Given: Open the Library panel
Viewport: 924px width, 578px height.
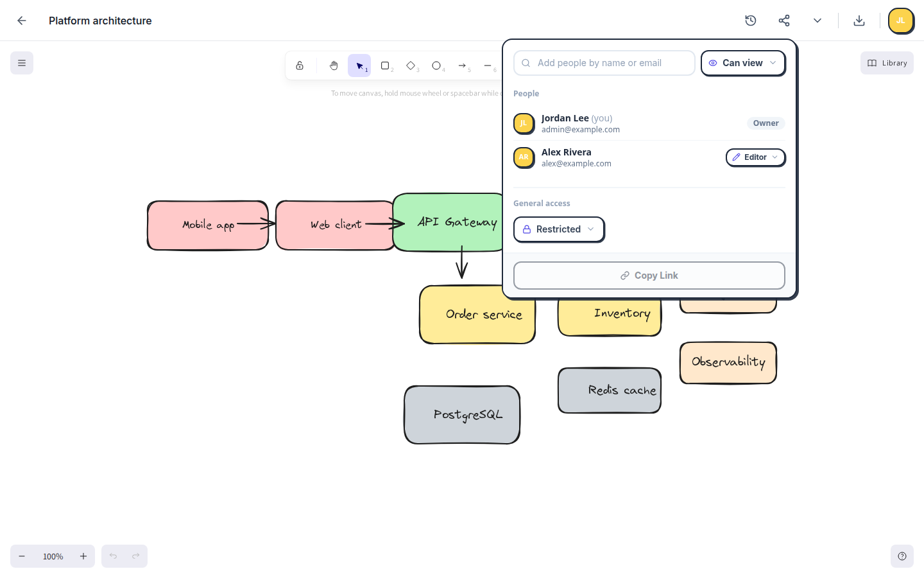Looking at the screenshot, I should (887, 63).
